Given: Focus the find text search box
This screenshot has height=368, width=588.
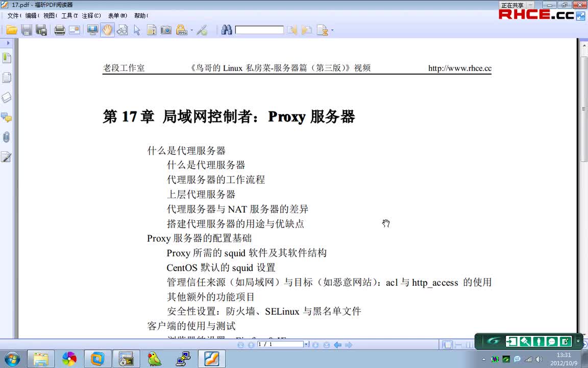Looking at the screenshot, I should point(259,30).
